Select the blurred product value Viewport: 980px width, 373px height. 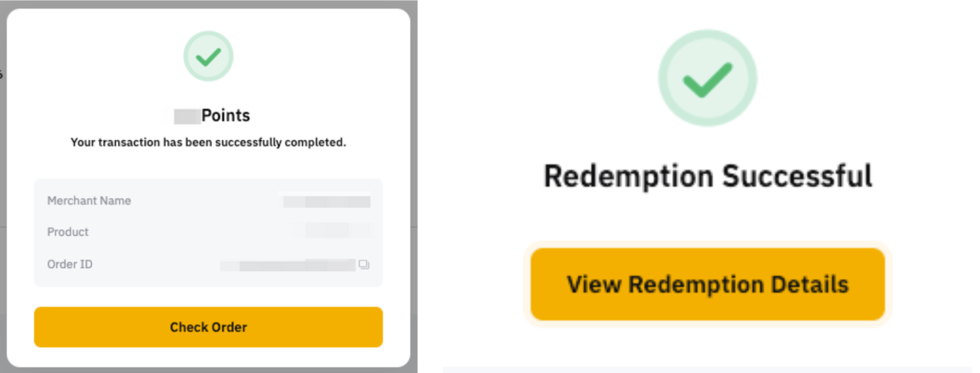coord(338,230)
